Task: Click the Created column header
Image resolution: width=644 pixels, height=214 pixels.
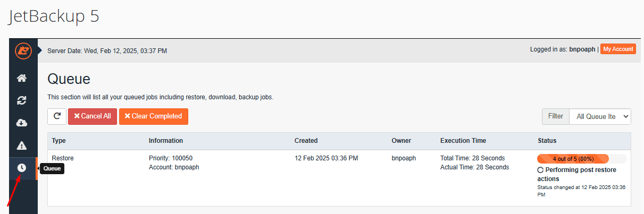Action: (306, 141)
